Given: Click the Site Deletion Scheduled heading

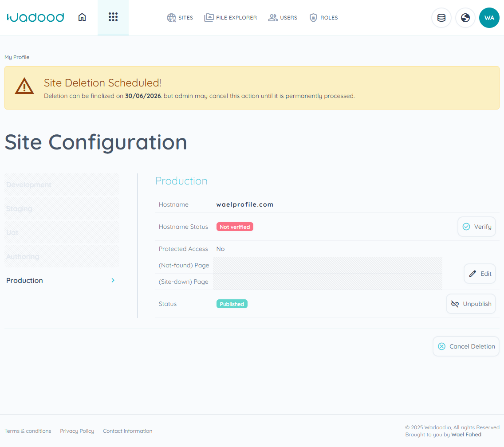Looking at the screenshot, I should point(102,83).
